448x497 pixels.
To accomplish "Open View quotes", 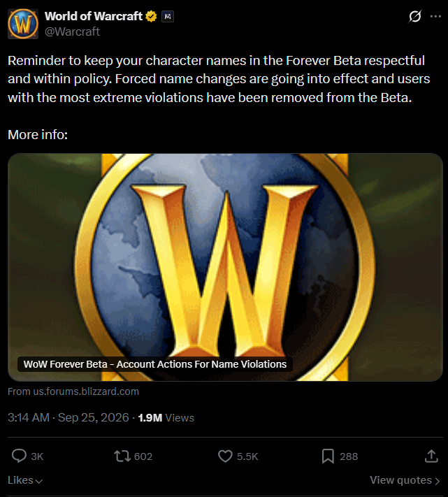I will (x=405, y=480).
